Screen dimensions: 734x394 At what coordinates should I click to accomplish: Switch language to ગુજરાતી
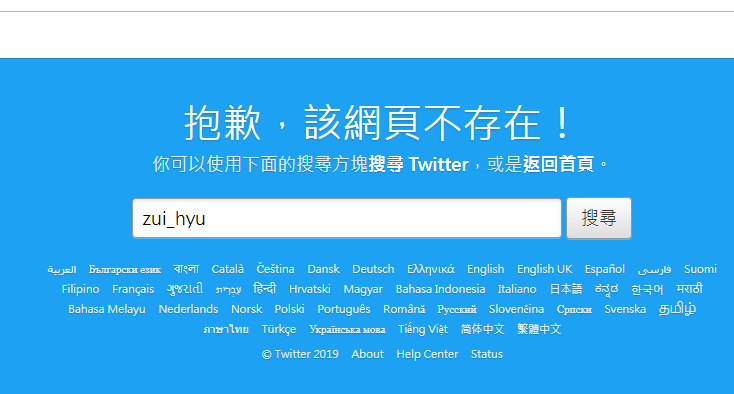tap(185, 289)
